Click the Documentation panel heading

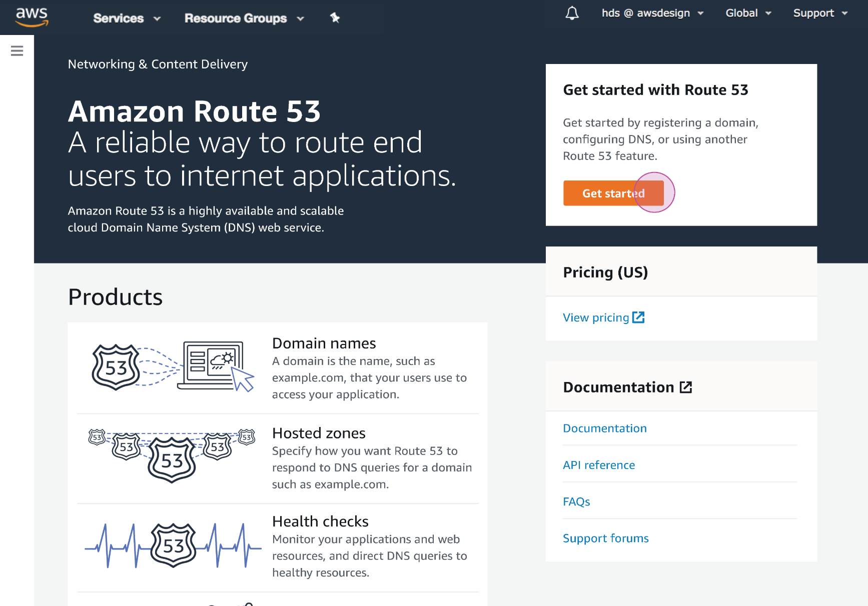click(618, 387)
